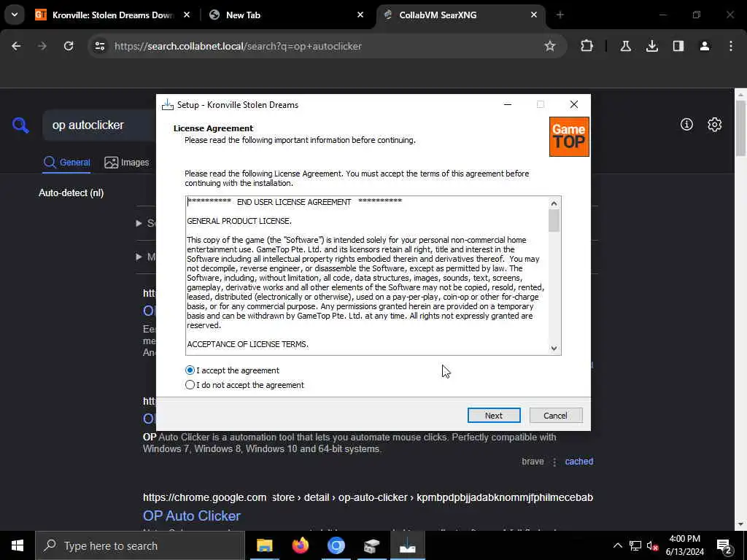The width and height of the screenshot is (747, 560).
Task: Open browser downloads
Action: [651, 46]
